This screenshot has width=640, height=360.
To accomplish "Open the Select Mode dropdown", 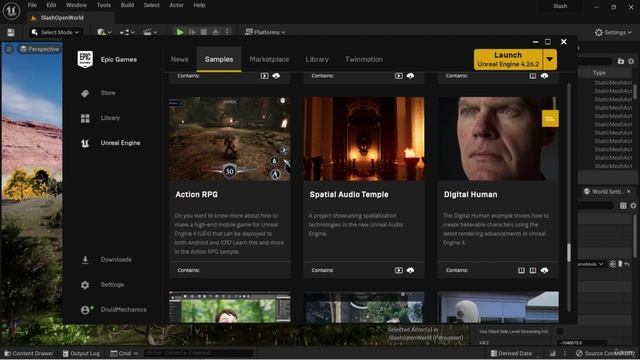I will pyautogui.click(x=55, y=32).
